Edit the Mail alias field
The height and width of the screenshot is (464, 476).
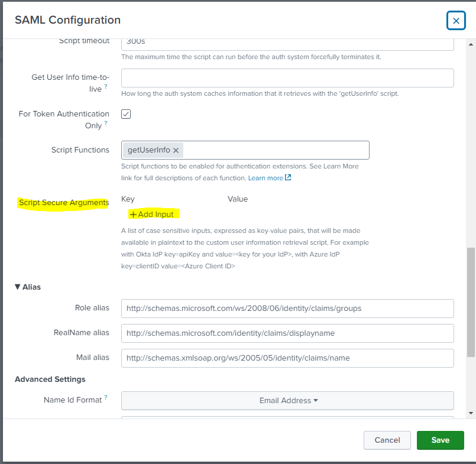coord(287,358)
